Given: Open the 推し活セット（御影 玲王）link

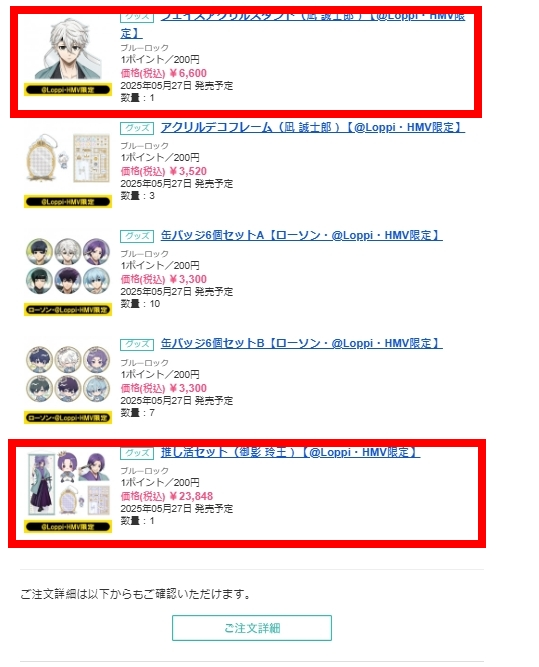Looking at the screenshot, I should coord(291,452).
